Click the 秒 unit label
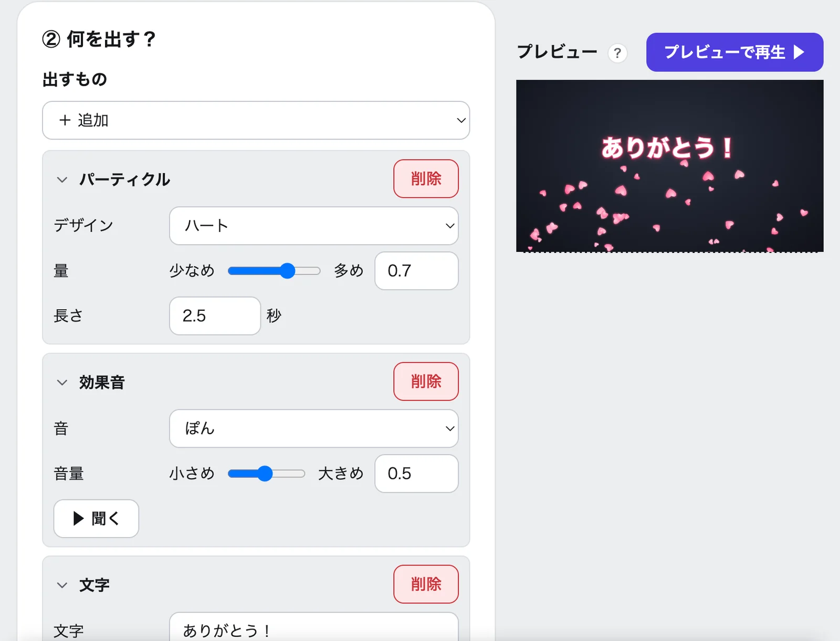Viewport: 840px width, 641px height. pyautogui.click(x=274, y=316)
